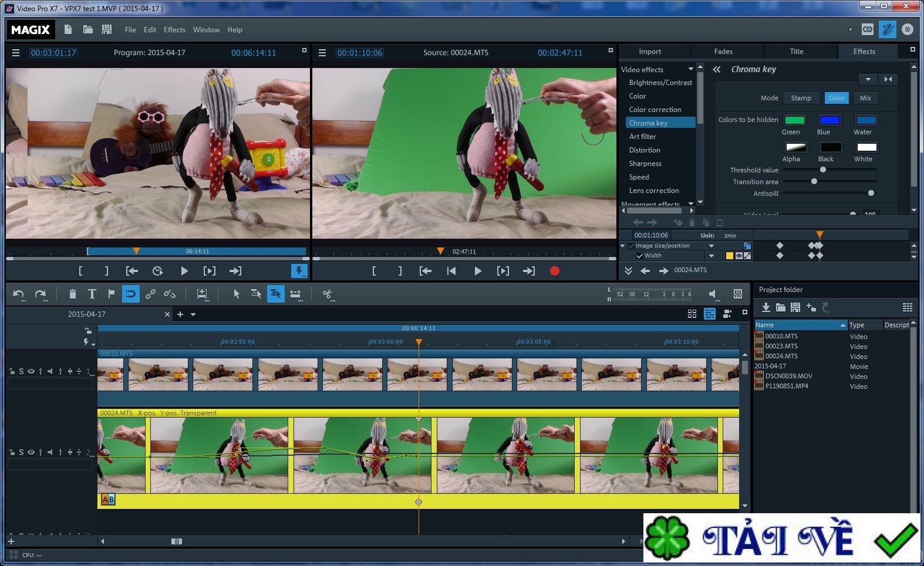Open dropdown arrow beside new timeline tab
Image resolution: width=924 pixels, height=566 pixels.
tap(193, 314)
